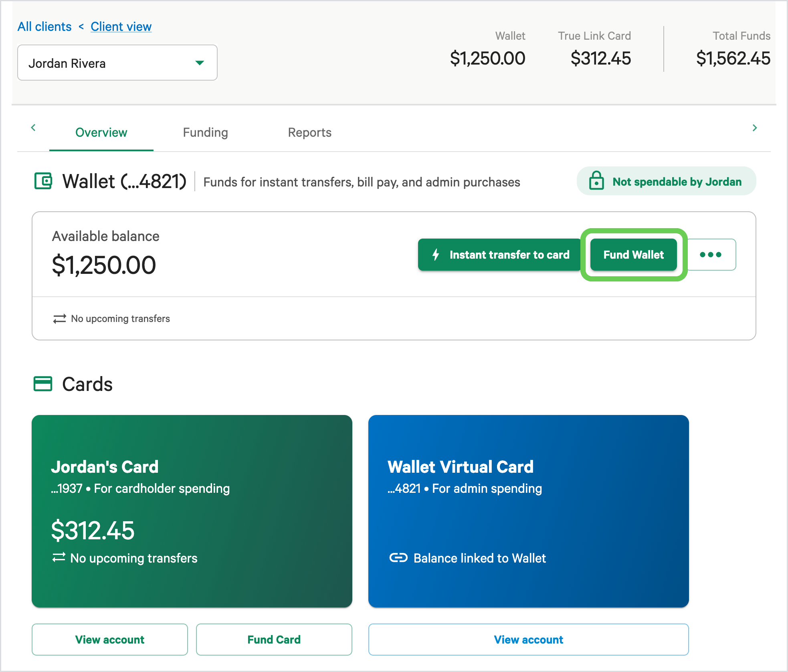Click ...1937 For cardholder spending text
This screenshot has width=788, height=672.
point(140,488)
